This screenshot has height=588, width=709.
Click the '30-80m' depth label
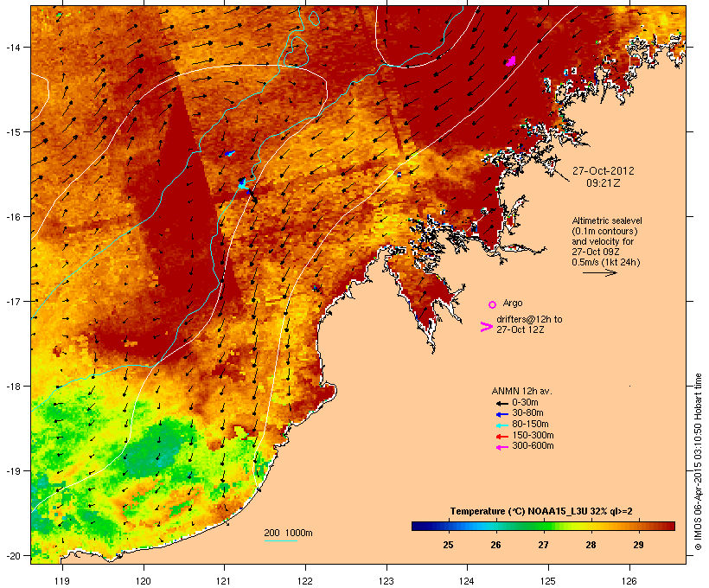tap(527, 413)
